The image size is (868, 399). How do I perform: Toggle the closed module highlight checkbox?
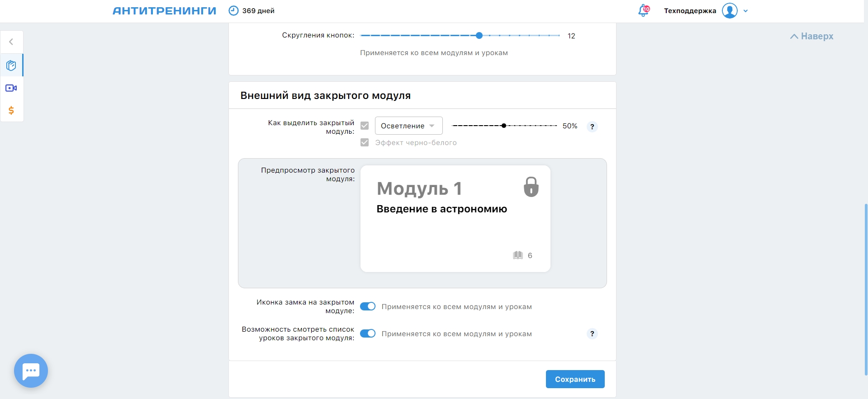click(x=365, y=126)
